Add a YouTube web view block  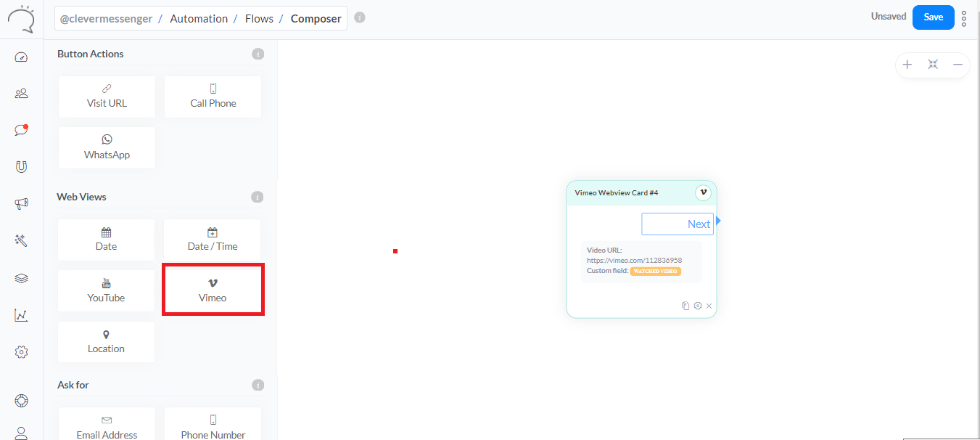[x=106, y=290]
